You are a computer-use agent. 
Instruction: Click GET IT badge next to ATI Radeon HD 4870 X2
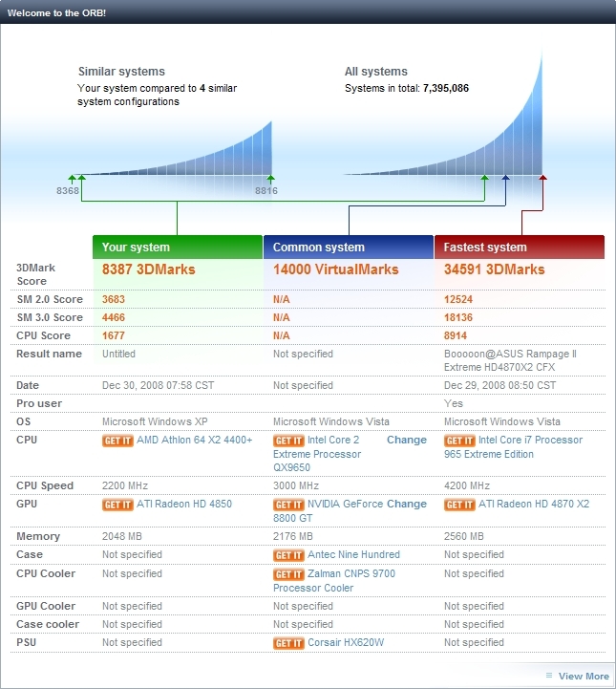pyautogui.click(x=459, y=505)
